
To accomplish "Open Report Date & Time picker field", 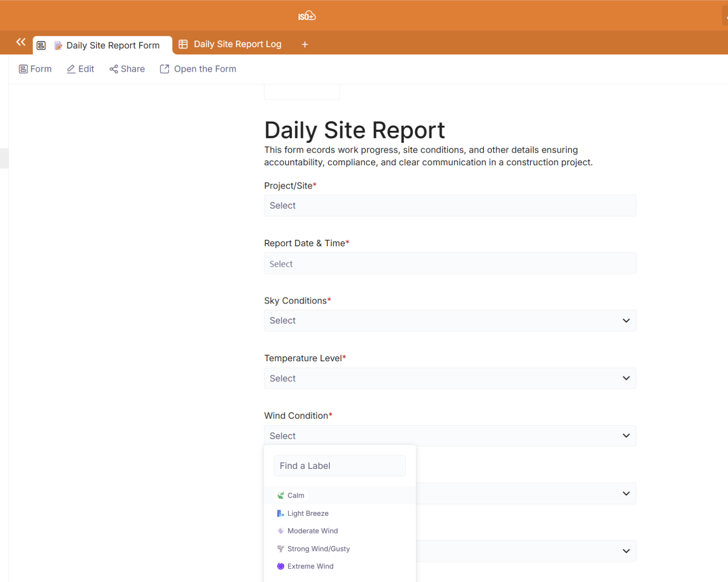I will (x=449, y=264).
